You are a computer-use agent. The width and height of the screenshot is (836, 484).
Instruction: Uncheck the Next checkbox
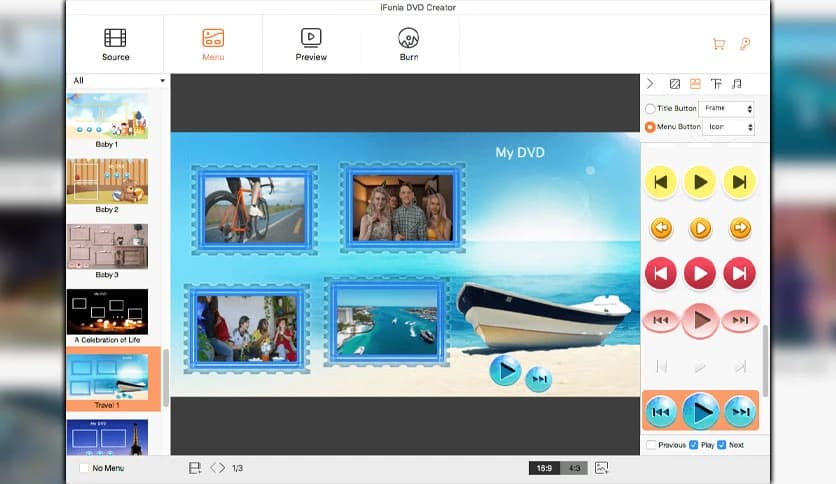tap(722, 445)
